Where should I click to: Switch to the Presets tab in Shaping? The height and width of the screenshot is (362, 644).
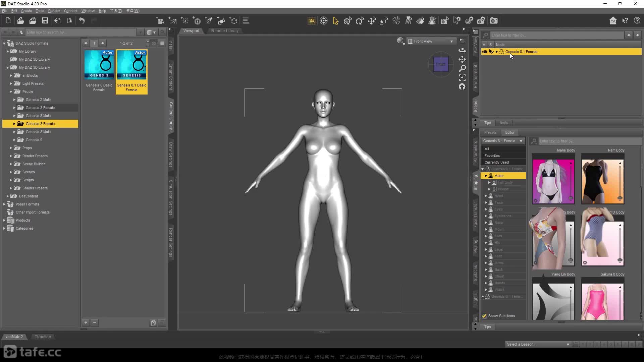(490, 132)
